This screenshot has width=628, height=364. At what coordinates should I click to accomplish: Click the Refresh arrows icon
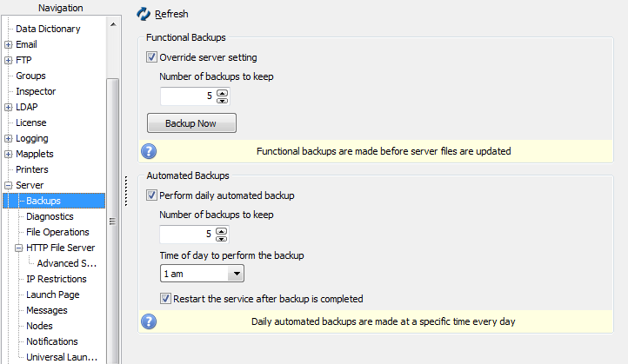point(143,14)
